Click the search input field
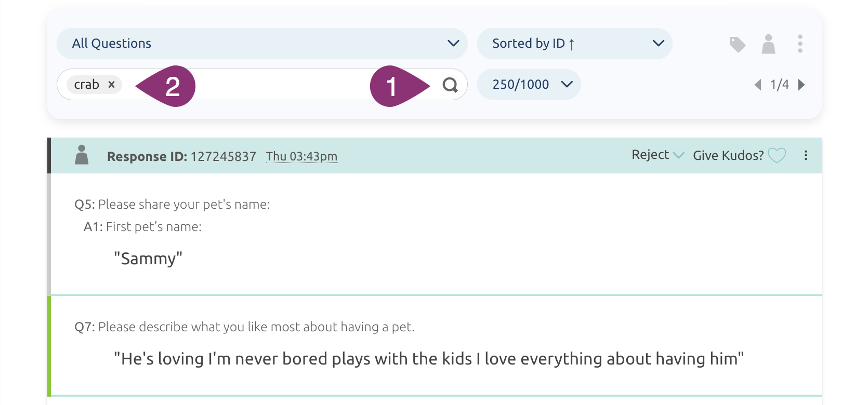The width and height of the screenshot is (868, 405). [x=262, y=85]
